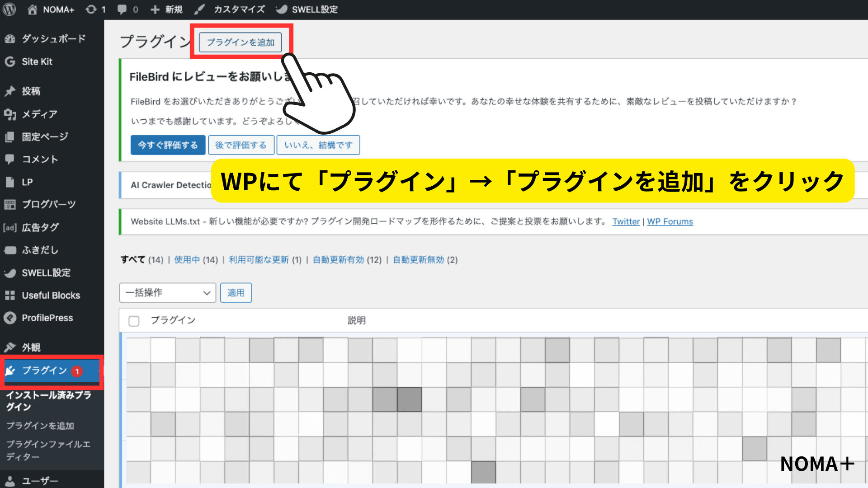Filter plugins by 使用中 (14)

[x=196, y=260]
